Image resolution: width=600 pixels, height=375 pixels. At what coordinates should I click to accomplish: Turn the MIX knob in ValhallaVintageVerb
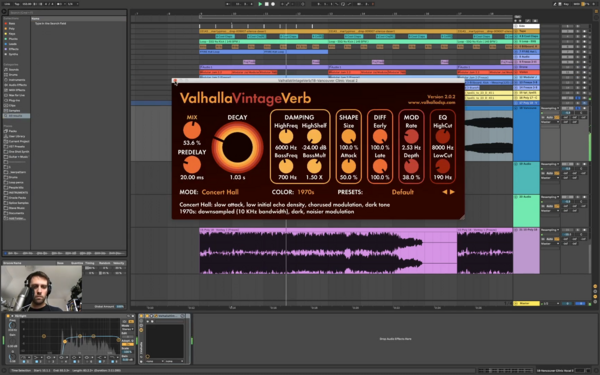coord(192,130)
